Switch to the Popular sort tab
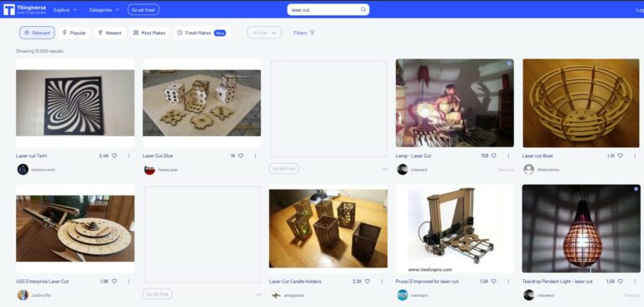 pyautogui.click(x=74, y=33)
